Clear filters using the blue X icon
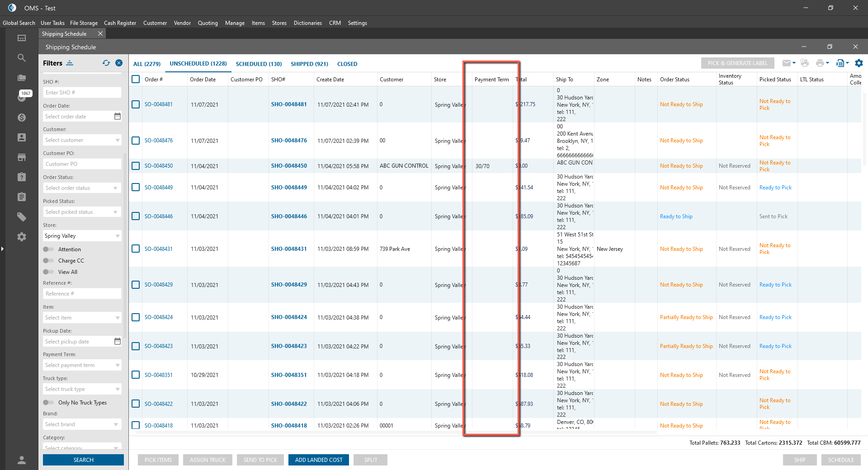Image resolution: width=868 pixels, height=470 pixels. pos(119,63)
